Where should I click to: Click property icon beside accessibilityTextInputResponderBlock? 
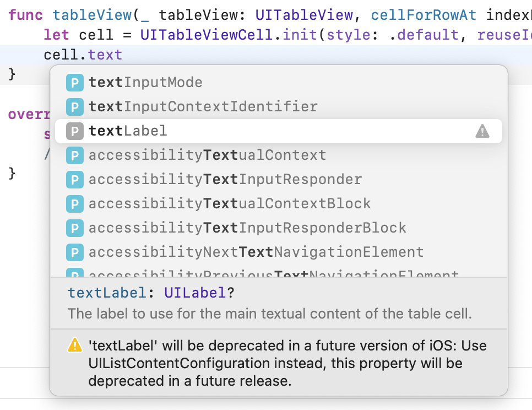[x=75, y=228]
